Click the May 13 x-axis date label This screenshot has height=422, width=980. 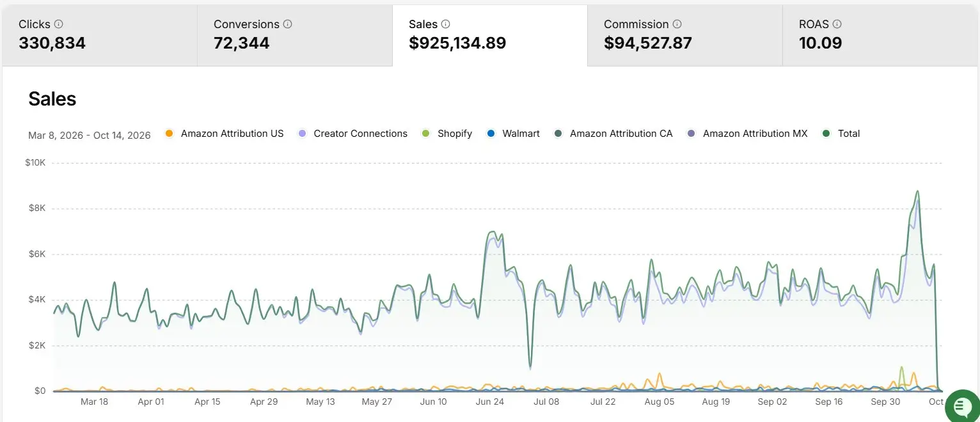[x=320, y=402]
